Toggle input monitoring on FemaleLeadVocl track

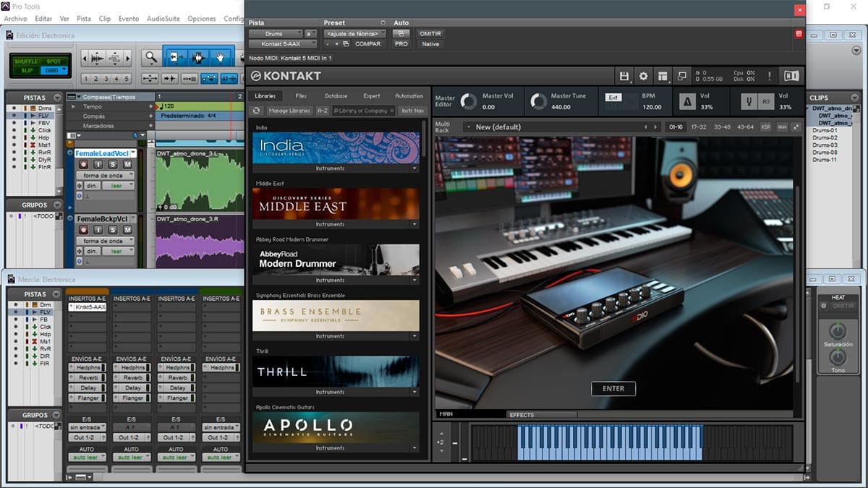point(99,165)
